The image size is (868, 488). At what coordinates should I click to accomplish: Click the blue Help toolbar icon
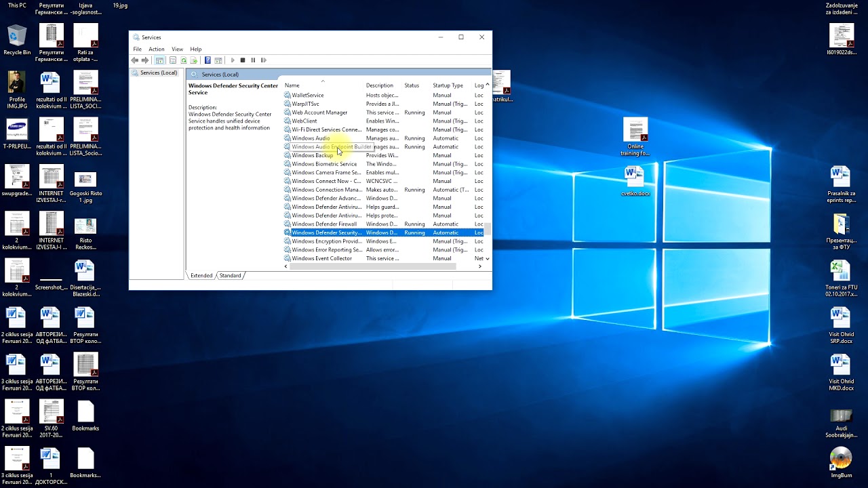click(208, 60)
